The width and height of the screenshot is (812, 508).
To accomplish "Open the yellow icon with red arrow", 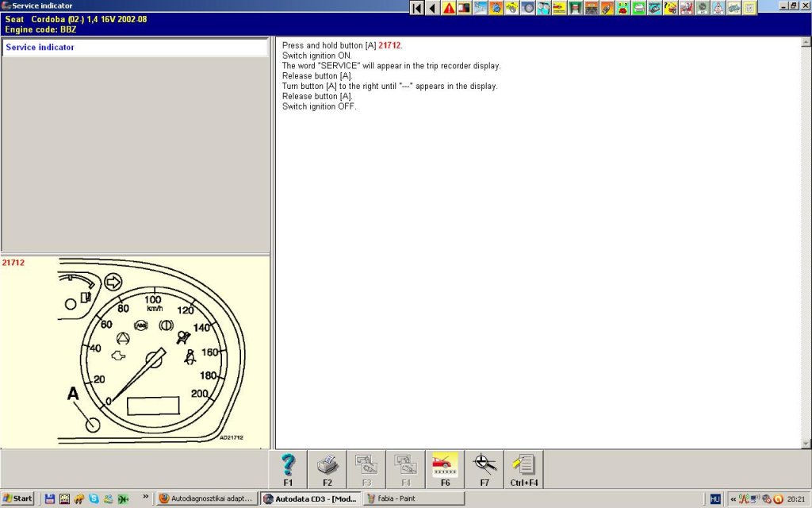I will click(x=559, y=8).
